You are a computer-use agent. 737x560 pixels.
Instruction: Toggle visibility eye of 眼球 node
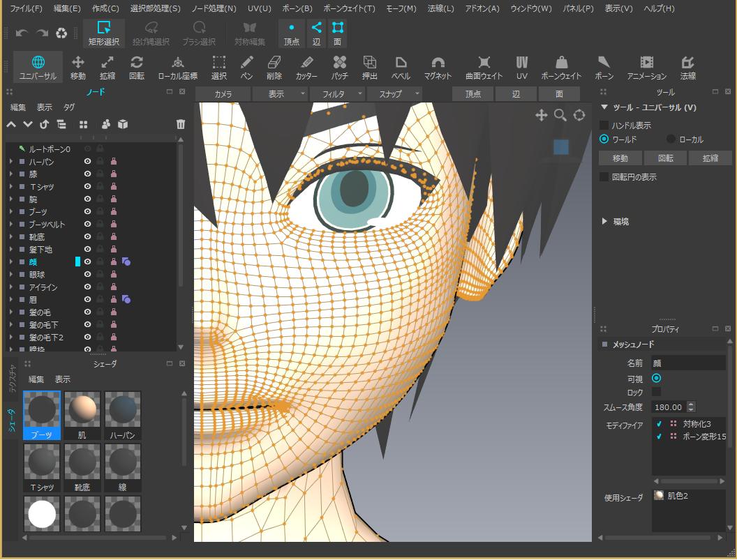[x=87, y=274]
